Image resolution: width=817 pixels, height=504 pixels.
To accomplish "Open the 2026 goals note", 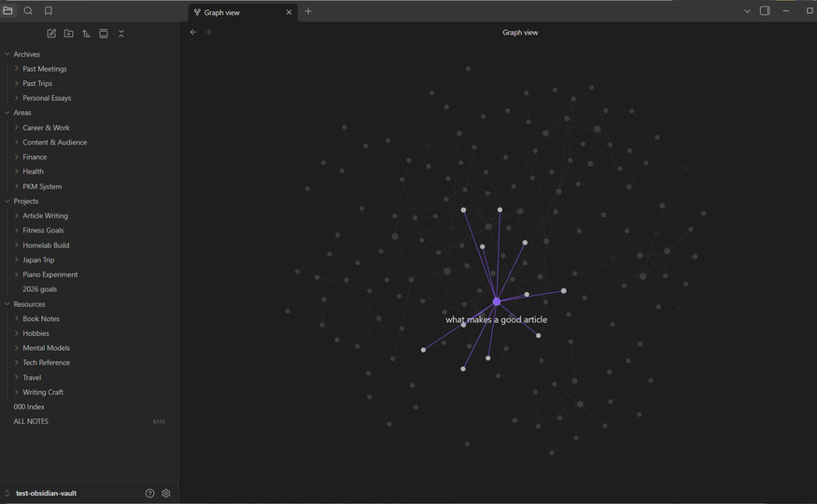I will coord(39,289).
